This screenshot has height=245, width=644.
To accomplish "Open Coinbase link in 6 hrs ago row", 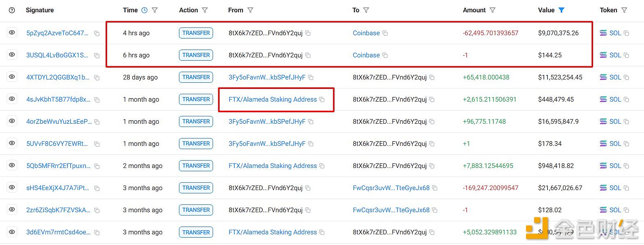I will click(366, 55).
